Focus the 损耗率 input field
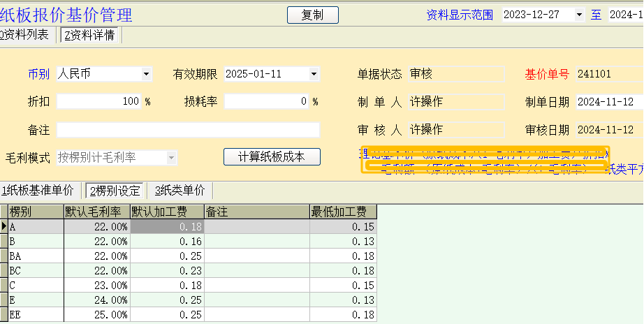Screen dimensions: 644x324 tap(267, 102)
